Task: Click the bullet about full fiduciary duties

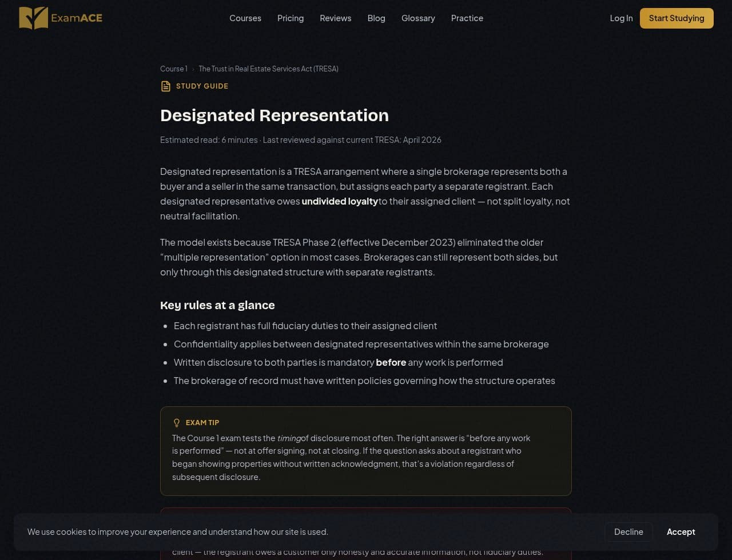Action: (x=305, y=326)
